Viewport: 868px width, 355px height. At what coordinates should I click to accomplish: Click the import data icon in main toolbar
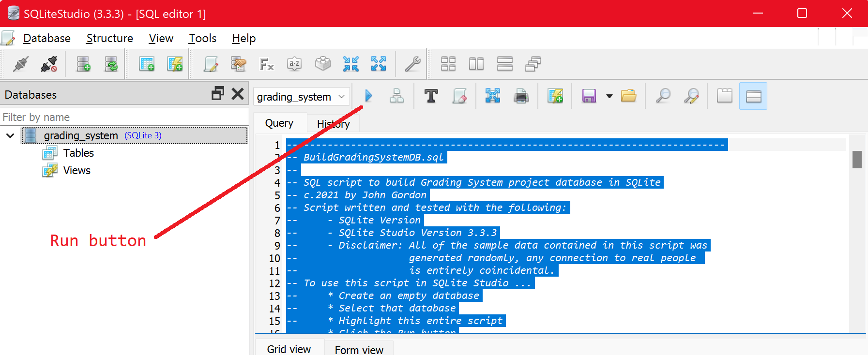(x=350, y=64)
